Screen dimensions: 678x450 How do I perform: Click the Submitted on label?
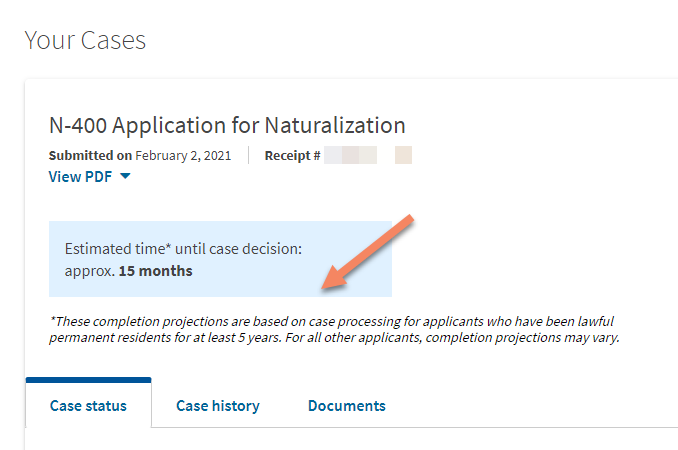(x=90, y=156)
